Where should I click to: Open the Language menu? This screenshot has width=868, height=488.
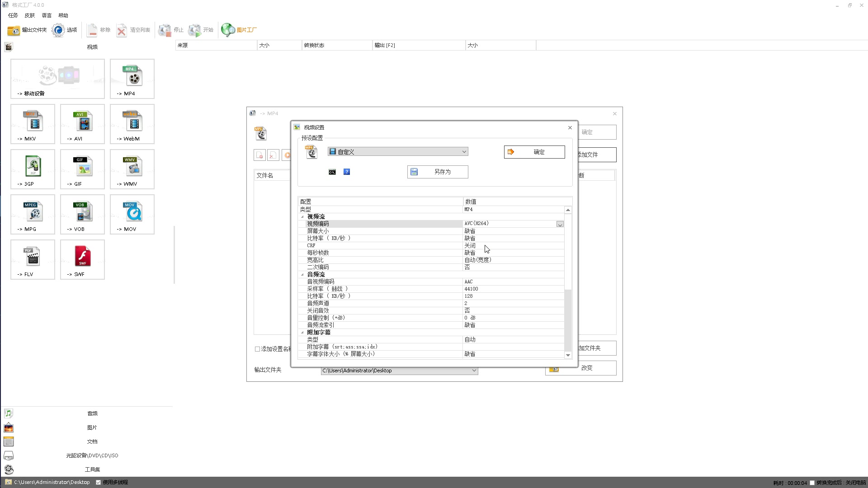coord(47,15)
